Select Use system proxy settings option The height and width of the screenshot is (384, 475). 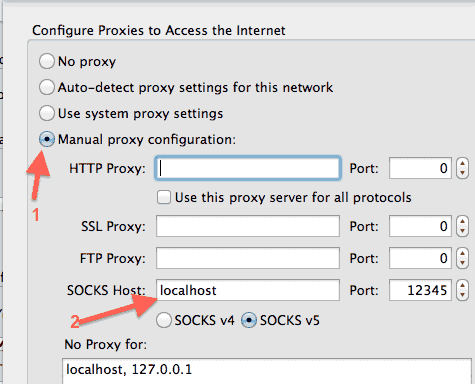click(x=47, y=113)
